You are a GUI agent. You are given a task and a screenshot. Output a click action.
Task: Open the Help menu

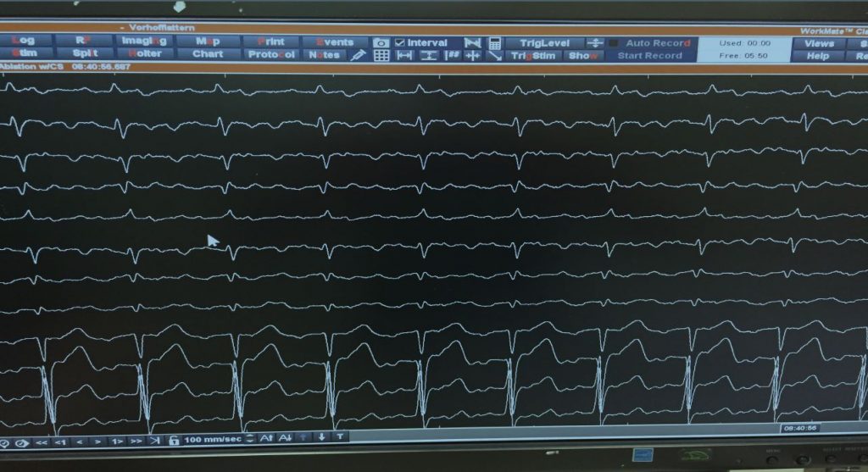coord(819,56)
